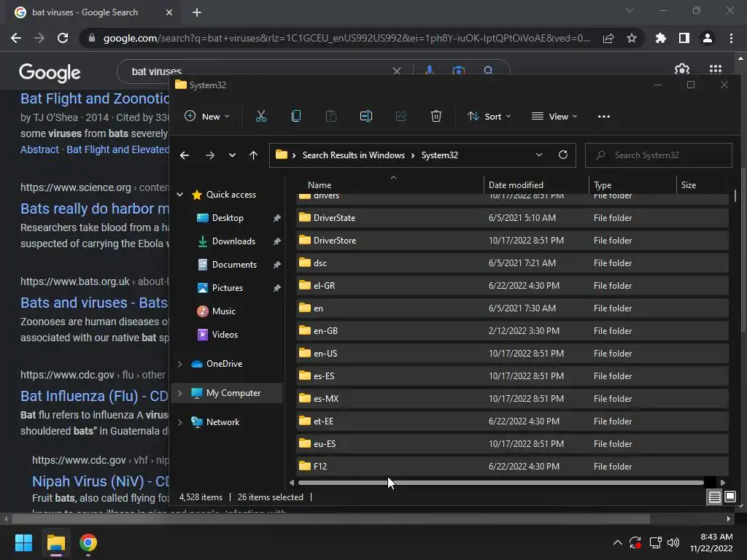747x560 pixels.
Task: Reload the Chrome page
Action: 63,38
